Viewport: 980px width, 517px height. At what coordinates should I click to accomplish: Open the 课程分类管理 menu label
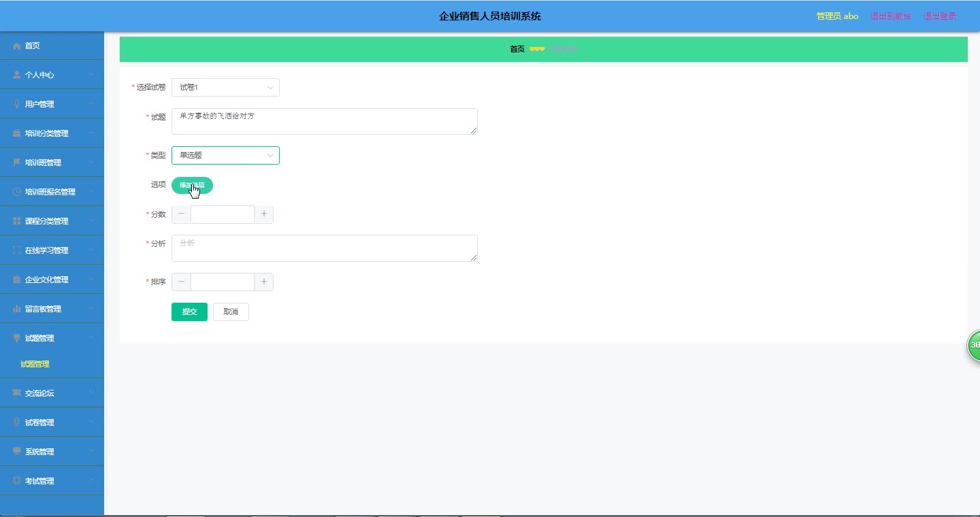click(x=47, y=221)
